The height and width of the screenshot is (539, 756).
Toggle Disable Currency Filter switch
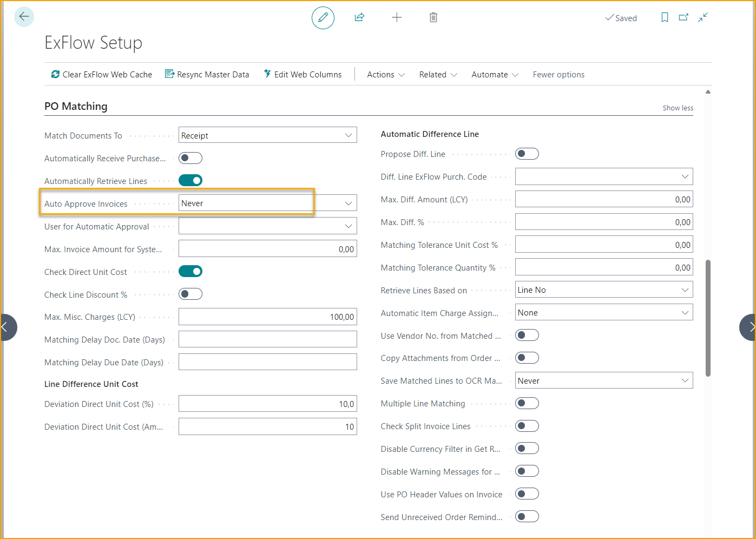click(527, 448)
